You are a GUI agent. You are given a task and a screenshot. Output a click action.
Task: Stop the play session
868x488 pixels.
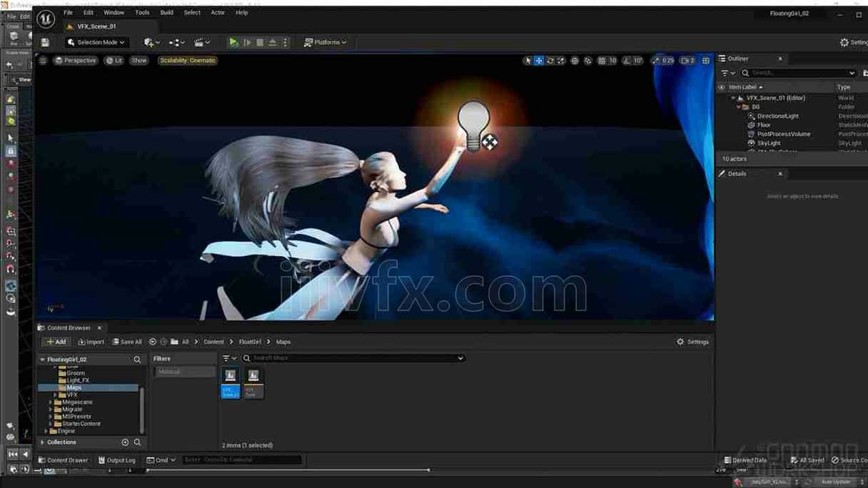[260, 43]
